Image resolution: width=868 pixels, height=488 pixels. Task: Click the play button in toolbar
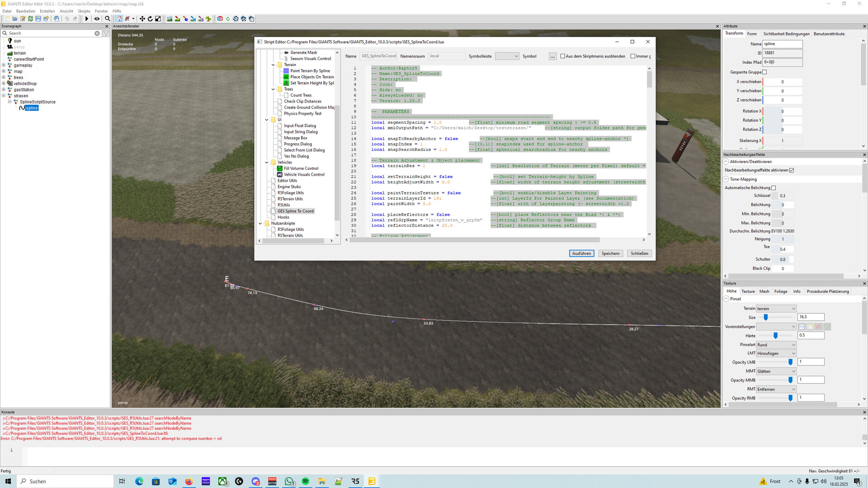(87, 19)
